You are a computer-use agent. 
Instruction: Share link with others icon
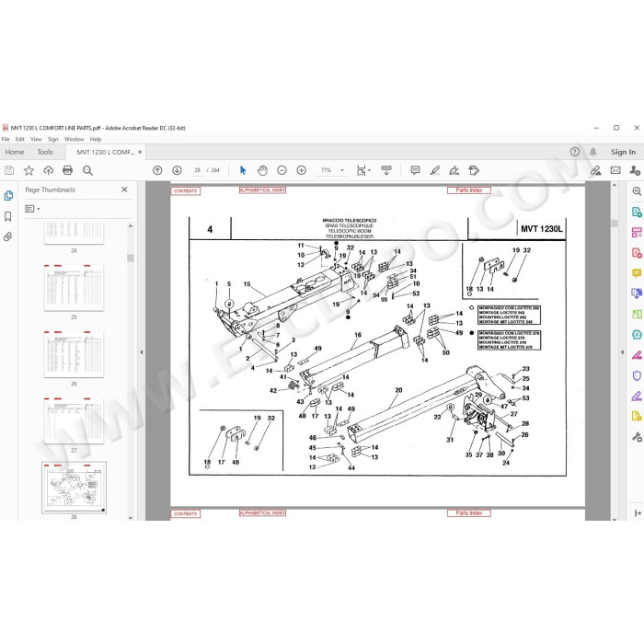[x=595, y=170]
